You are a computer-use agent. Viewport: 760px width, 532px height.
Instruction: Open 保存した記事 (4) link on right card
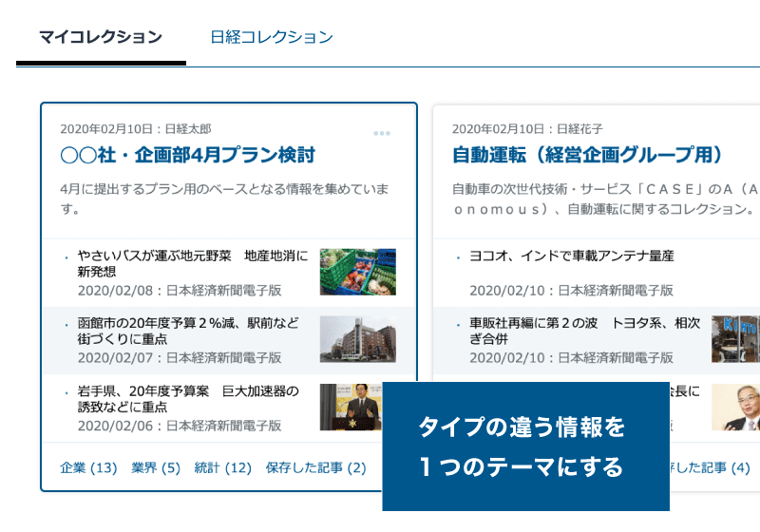[x=710, y=468]
